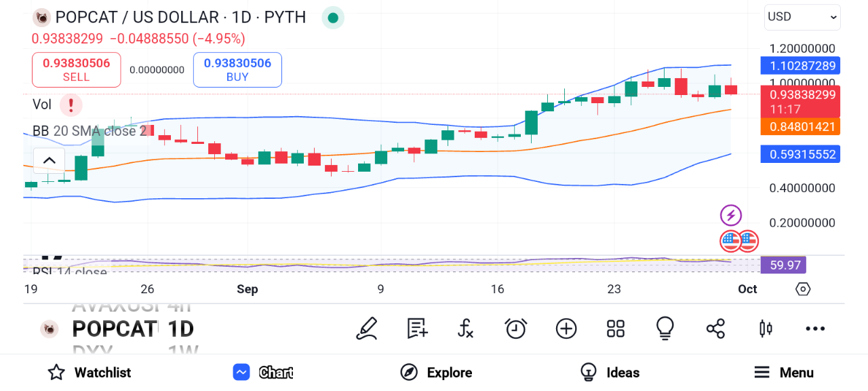868x391 pixels.
Task: Click the 0.20000000 price axis label
Action: (x=802, y=223)
